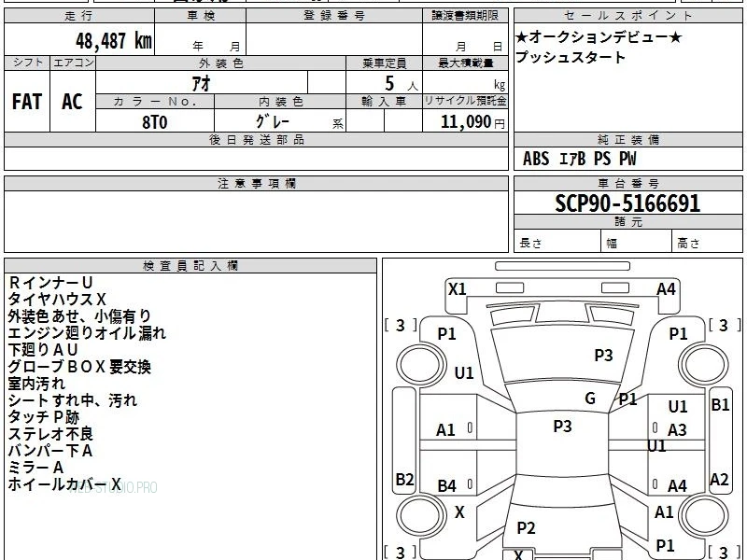The image size is (747, 560).
Task: Select the ★オークションデビュー★ sales point line
Action: [x=599, y=36]
